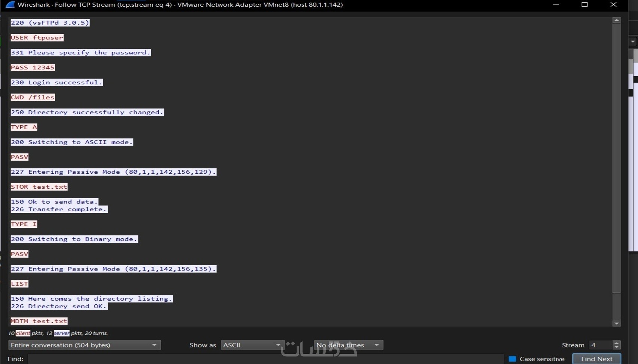Click into the Find text field
638x364 pixels.
point(265,359)
